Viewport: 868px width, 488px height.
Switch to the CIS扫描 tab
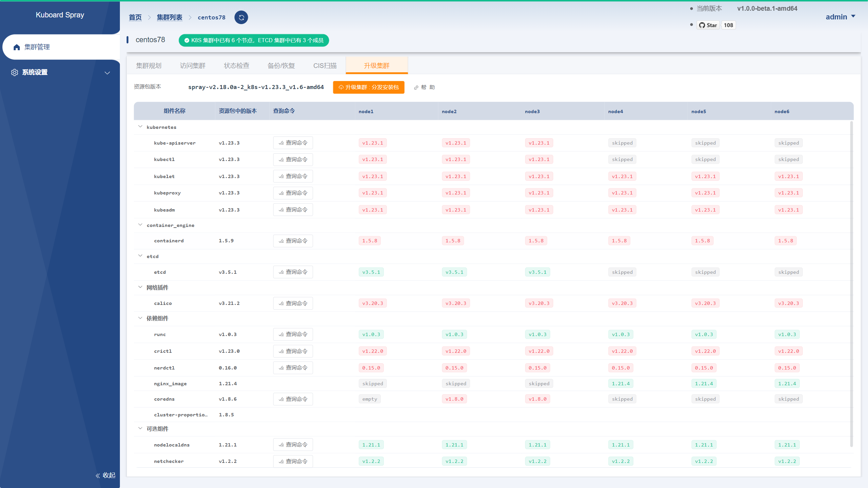(325, 66)
